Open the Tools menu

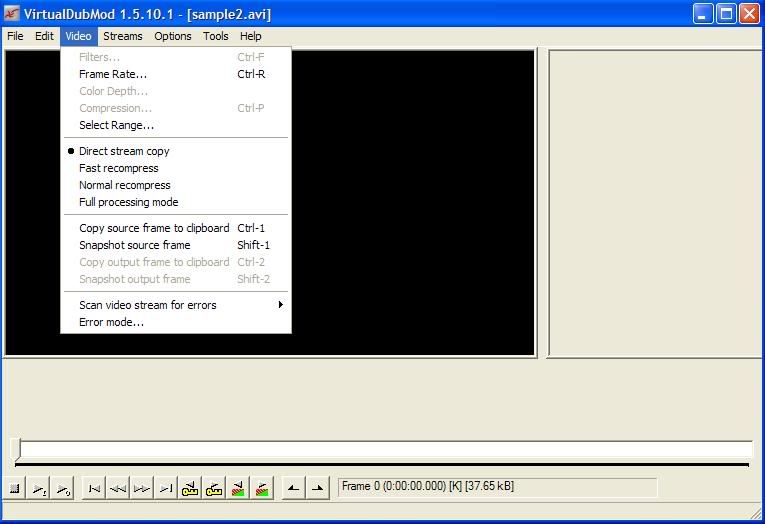[216, 36]
